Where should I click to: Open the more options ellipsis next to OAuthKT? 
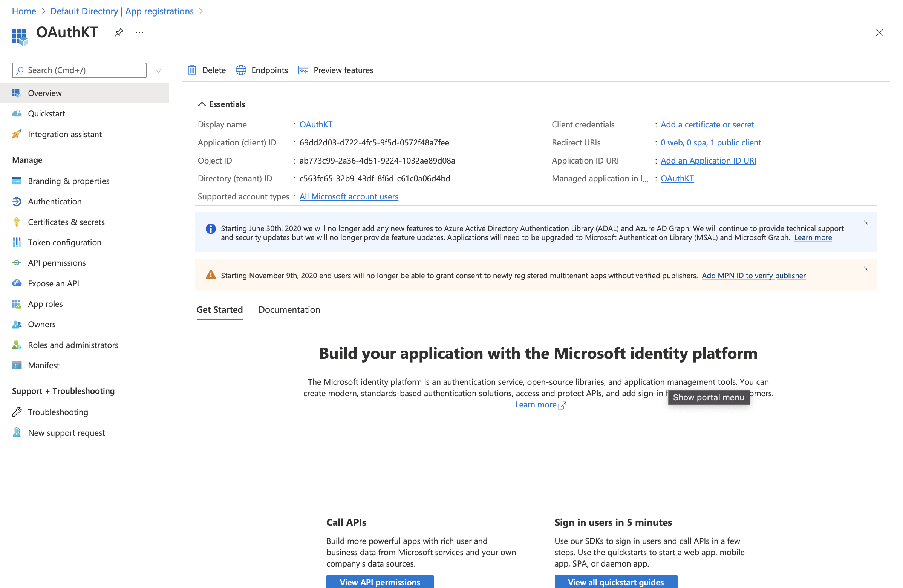139,33
